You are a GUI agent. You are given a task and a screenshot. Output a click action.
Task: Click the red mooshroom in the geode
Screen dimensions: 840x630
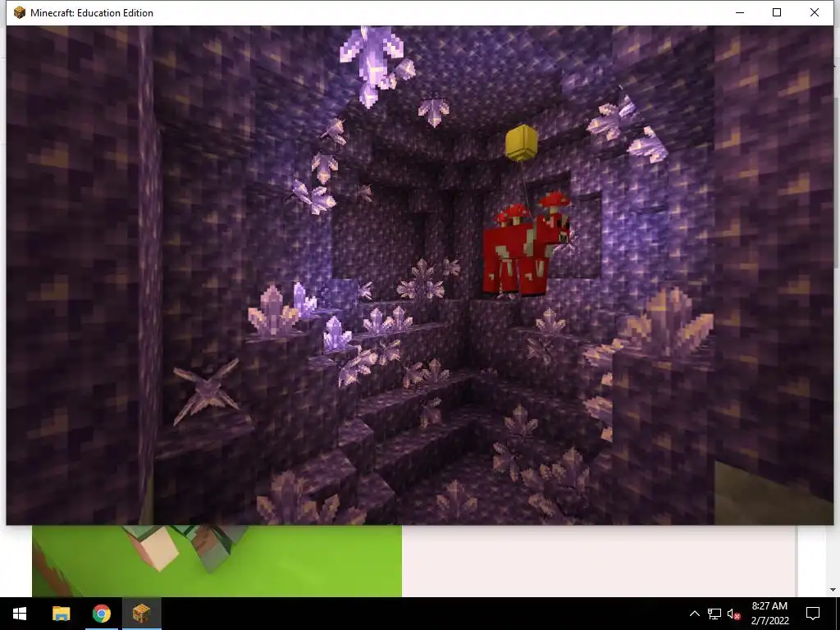pyautogui.click(x=525, y=245)
